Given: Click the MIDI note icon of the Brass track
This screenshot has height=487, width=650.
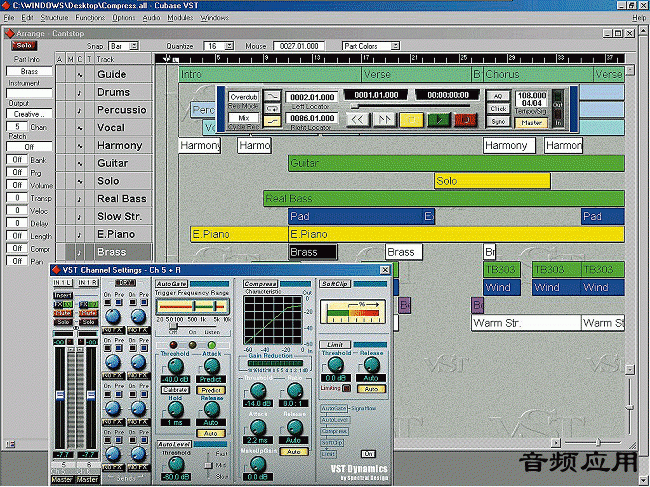Looking at the screenshot, I should [x=80, y=252].
